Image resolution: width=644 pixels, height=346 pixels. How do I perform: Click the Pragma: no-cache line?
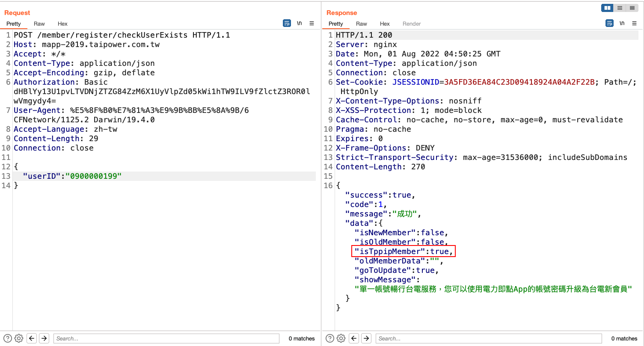click(x=374, y=129)
